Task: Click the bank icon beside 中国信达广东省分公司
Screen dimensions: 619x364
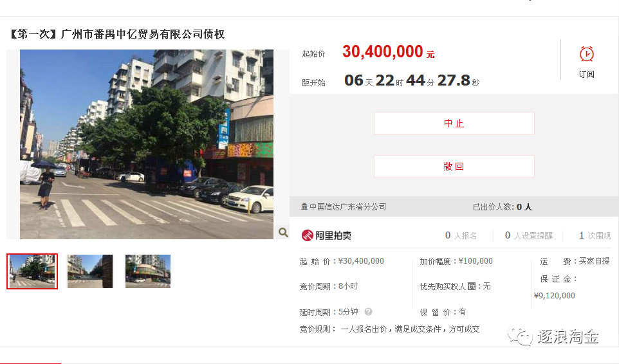Action: click(304, 206)
